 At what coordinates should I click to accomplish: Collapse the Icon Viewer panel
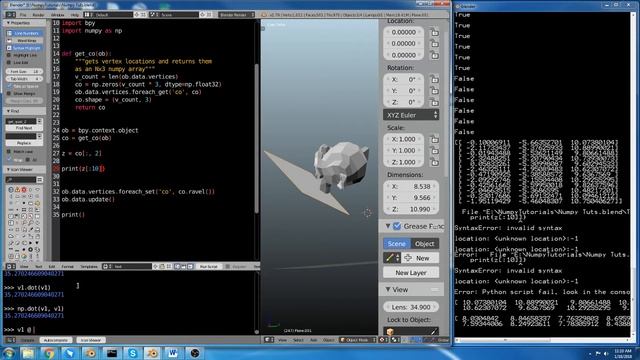tap(9, 169)
